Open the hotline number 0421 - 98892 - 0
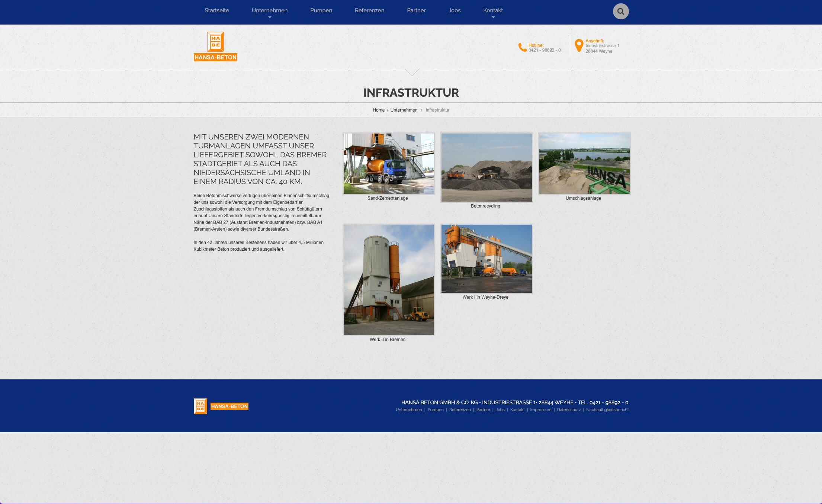Screen dimensions: 822x504 coord(544,50)
